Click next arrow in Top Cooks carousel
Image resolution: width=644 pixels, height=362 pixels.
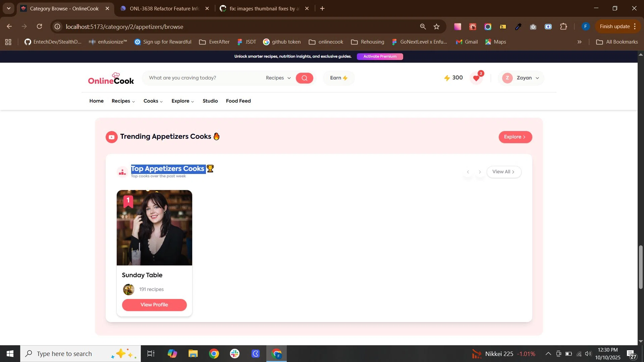480,172
